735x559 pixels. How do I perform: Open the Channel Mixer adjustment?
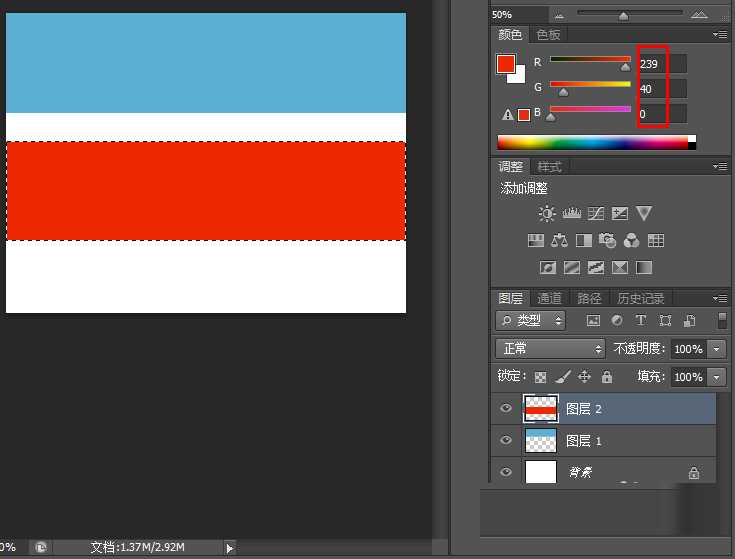(632, 240)
